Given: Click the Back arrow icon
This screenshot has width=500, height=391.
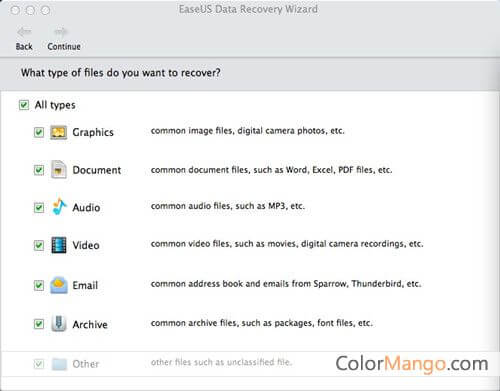Looking at the screenshot, I should pos(24,32).
